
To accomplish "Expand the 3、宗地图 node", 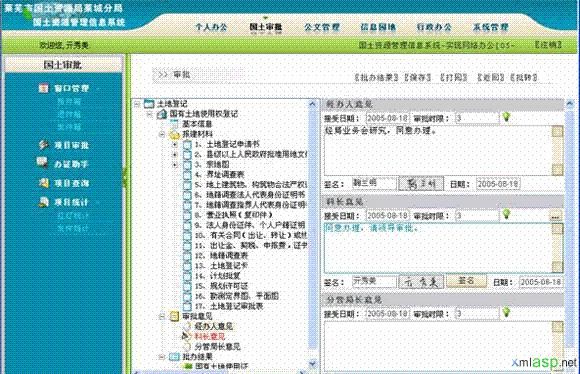I will pyautogui.click(x=175, y=165).
